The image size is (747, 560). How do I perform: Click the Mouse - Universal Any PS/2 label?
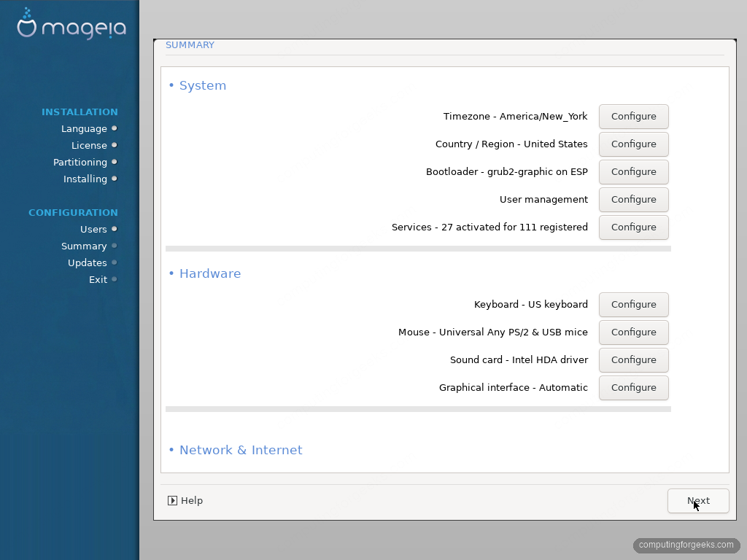(493, 332)
